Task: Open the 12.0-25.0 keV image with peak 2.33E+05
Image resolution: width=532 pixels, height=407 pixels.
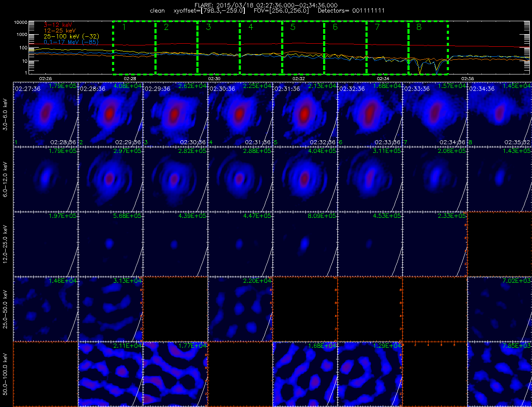Action: tap(435, 244)
